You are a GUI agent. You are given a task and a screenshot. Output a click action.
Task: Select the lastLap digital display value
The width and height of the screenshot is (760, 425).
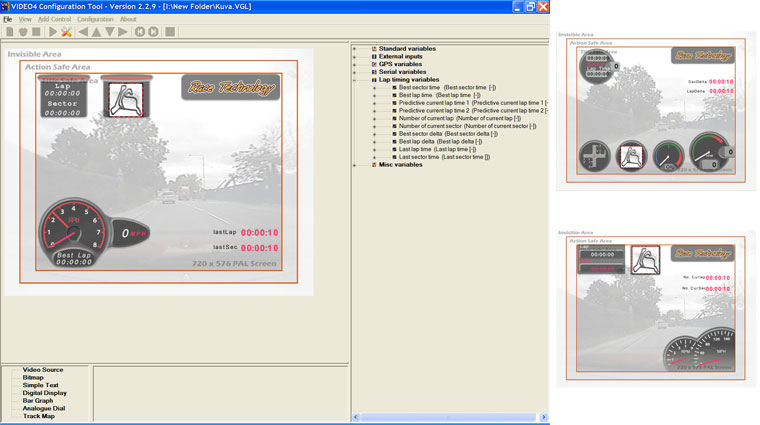click(259, 232)
